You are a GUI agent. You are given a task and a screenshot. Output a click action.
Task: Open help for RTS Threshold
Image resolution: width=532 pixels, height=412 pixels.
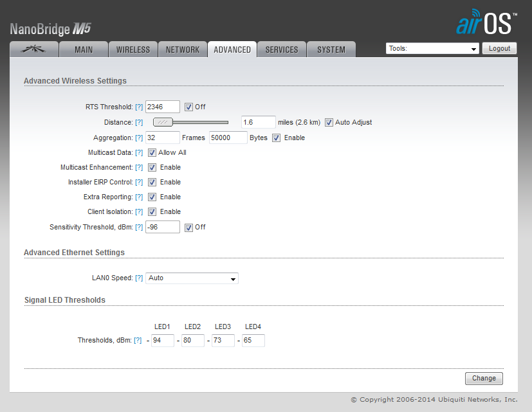(139, 107)
